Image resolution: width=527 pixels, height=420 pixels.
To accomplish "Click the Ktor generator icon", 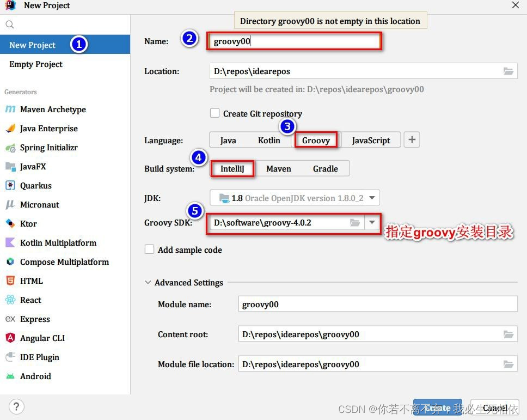I will coord(10,223).
